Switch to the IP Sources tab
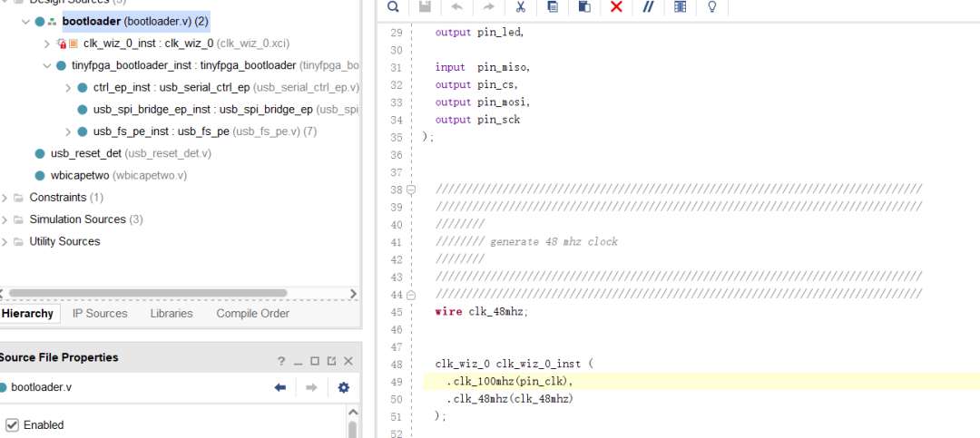This screenshot has height=438, width=980. [x=100, y=314]
